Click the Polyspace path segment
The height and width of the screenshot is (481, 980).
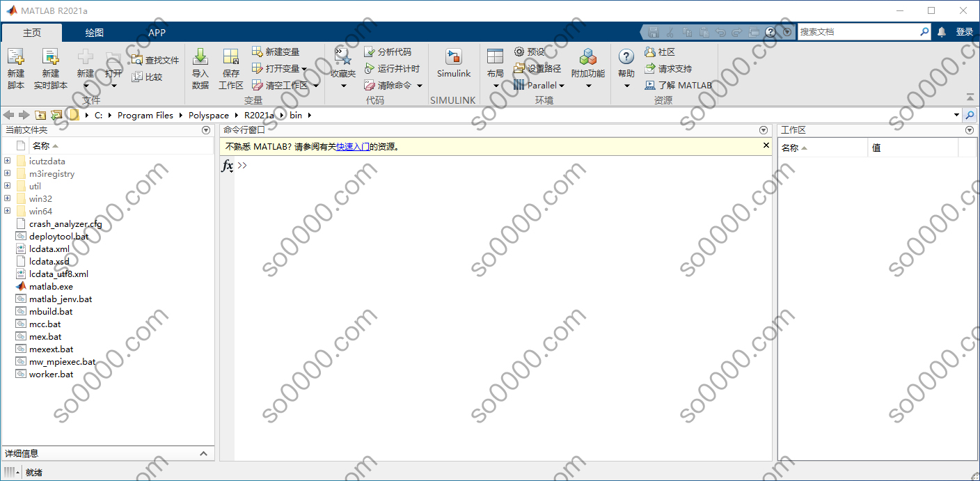click(209, 115)
